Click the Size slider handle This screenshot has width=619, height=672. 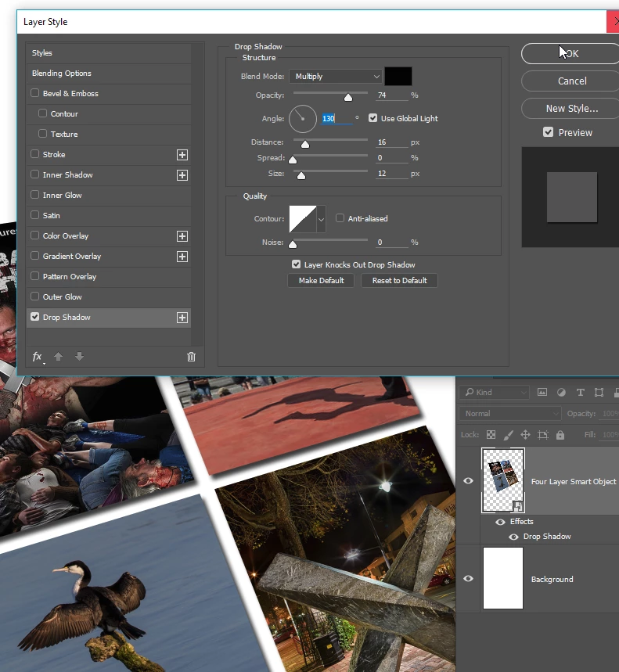pyautogui.click(x=301, y=176)
